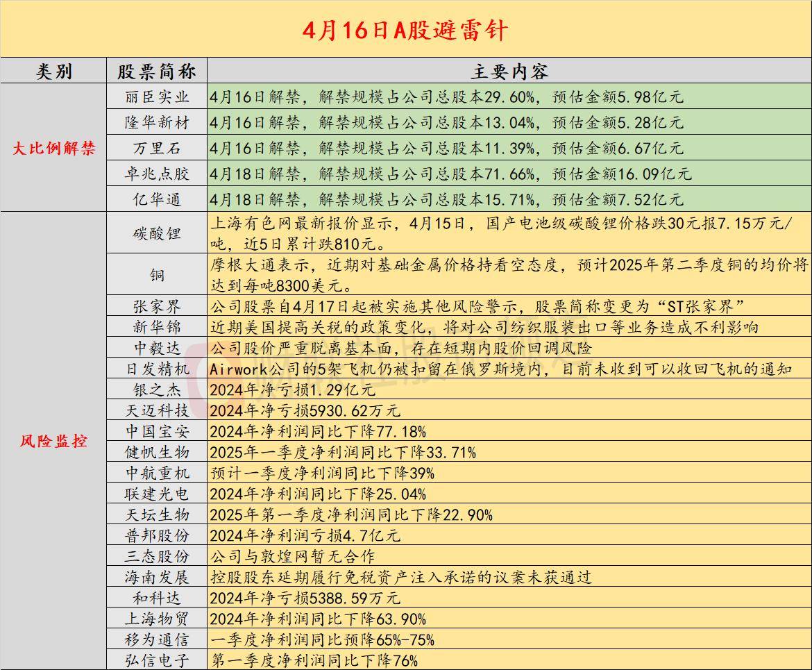Image resolution: width=812 pixels, height=670 pixels.
Task: Select the 类别 column header
Action: tap(53, 71)
